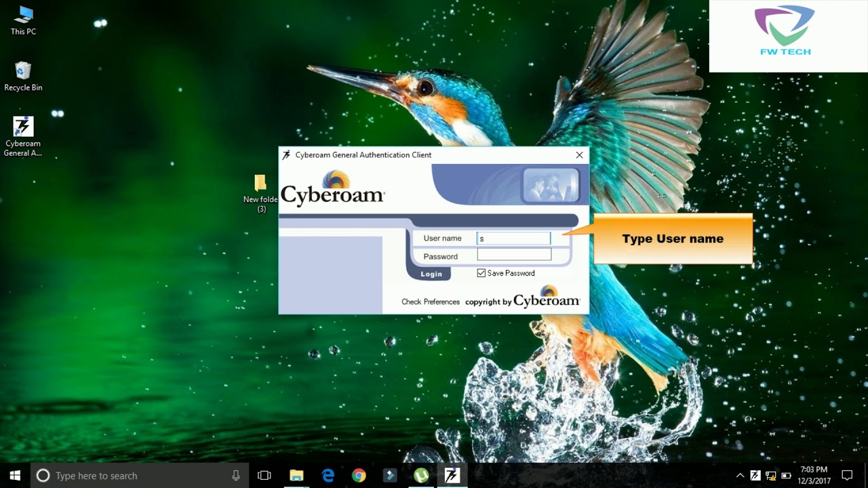
Task: Open the Windows Start menu
Action: [x=15, y=475]
